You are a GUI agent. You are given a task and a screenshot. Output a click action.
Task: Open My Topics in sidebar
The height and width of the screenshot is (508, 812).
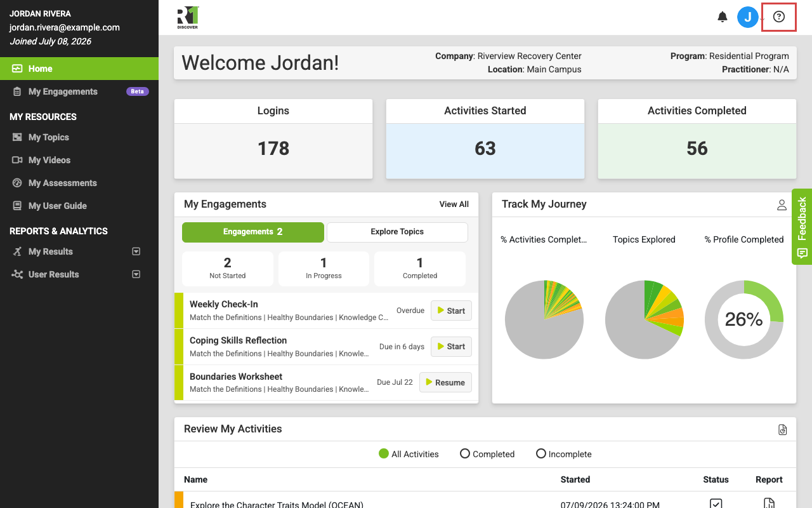point(79,137)
